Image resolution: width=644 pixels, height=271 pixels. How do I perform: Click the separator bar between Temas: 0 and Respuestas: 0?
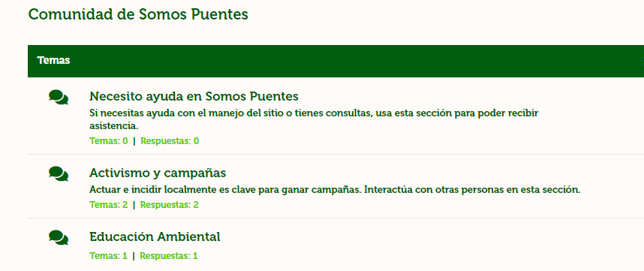[134, 141]
